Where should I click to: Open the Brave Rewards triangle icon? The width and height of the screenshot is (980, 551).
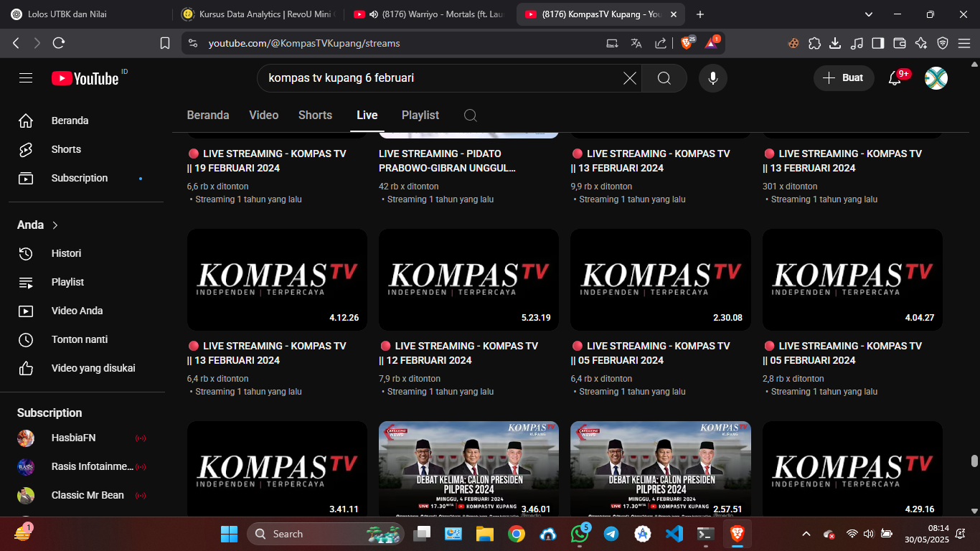pos(712,42)
